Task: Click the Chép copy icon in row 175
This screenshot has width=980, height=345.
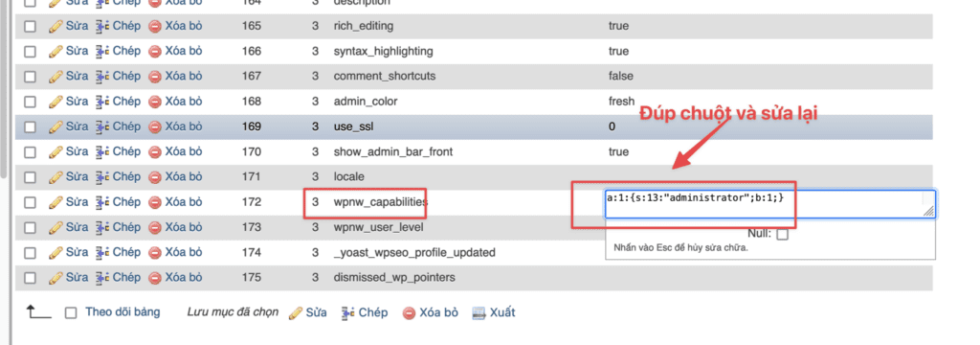Action: [101, 277]
